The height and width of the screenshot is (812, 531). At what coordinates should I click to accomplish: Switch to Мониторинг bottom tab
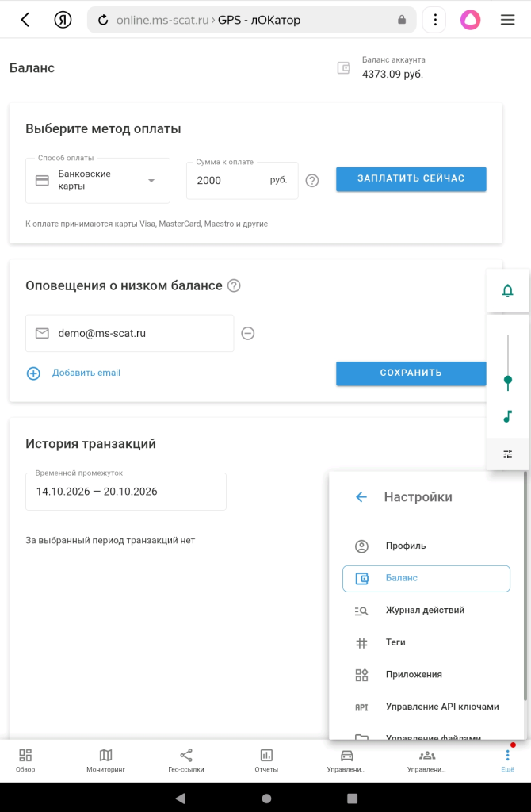coord(105,760)
